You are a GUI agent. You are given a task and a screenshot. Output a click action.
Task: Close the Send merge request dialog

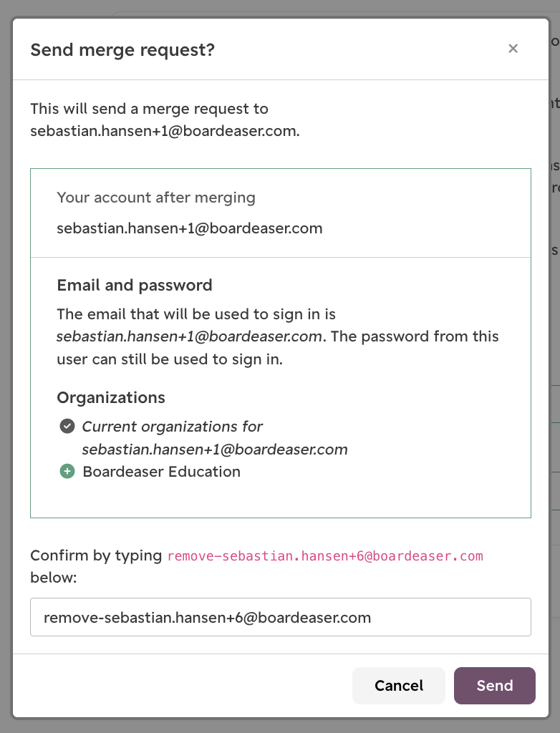513,49
